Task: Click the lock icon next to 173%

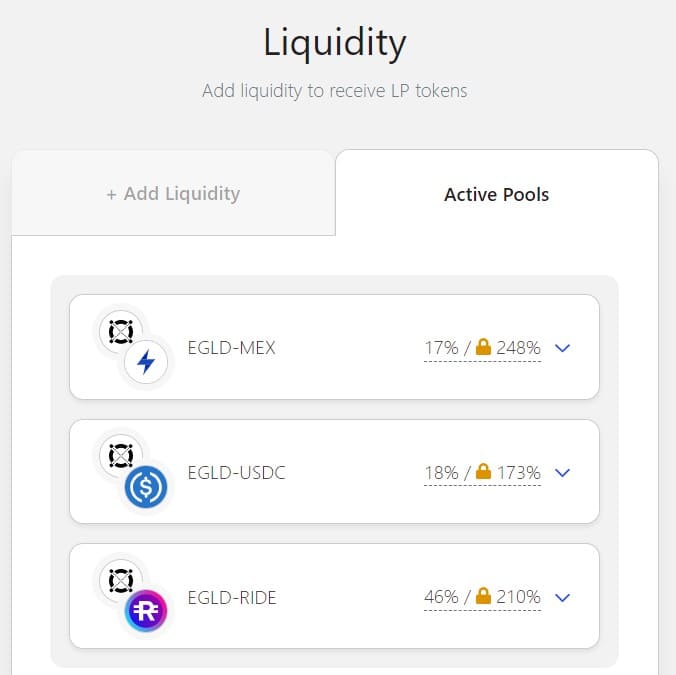Action: (483, 471)
